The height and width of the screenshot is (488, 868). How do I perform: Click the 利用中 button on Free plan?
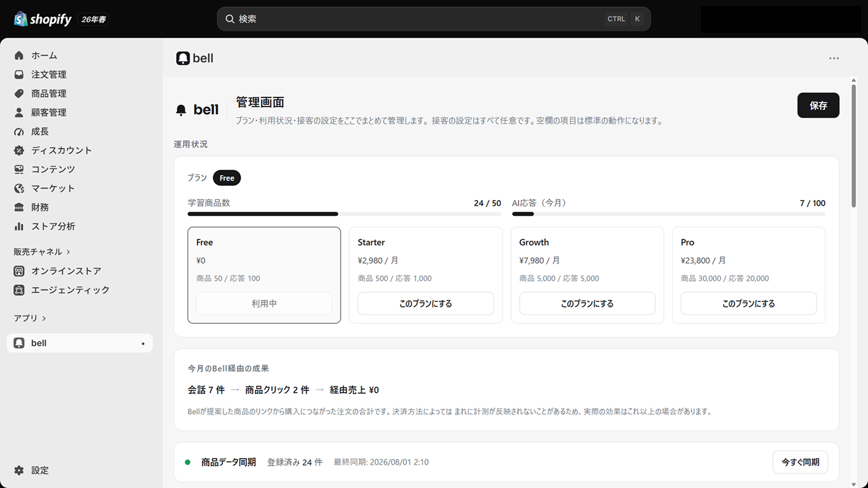pos(264,304)
